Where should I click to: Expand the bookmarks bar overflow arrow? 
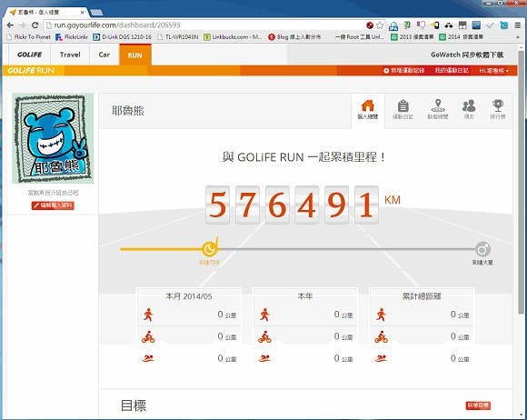click(518, 37)
